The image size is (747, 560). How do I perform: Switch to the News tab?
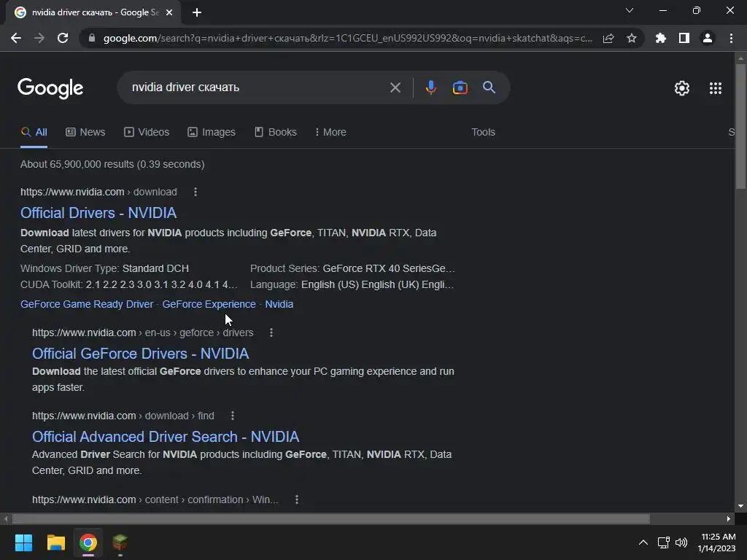click(85, 133)
